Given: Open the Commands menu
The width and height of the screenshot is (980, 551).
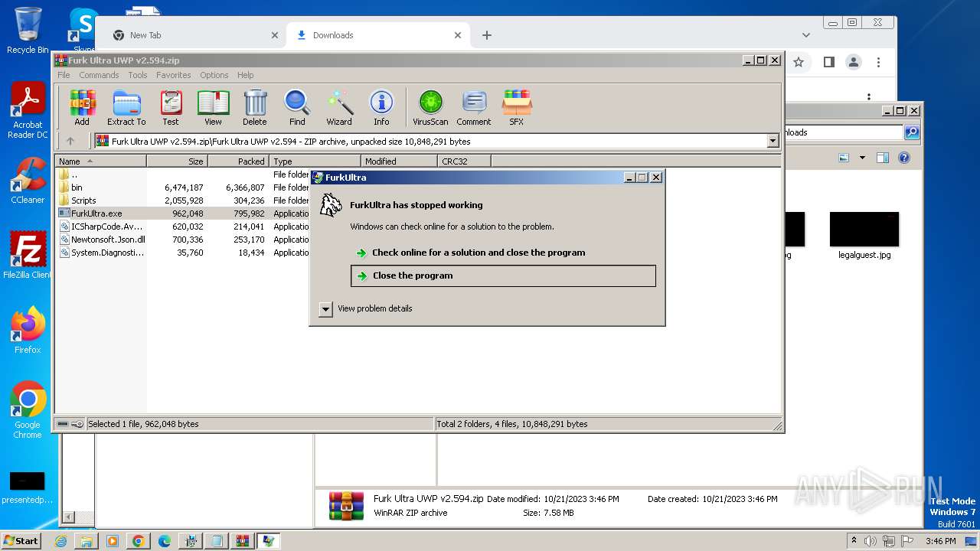Looking at the screenshot, I should tap(99, 75).
